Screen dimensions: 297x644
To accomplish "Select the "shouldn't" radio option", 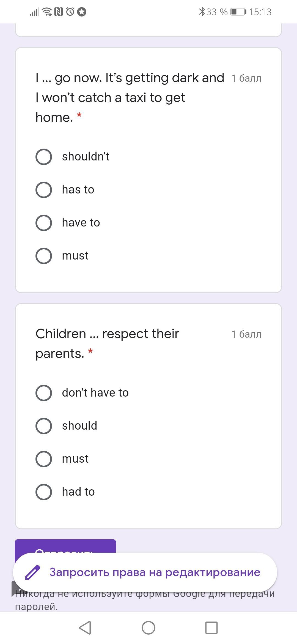I will pyautogui.click(x=44, y=157).
